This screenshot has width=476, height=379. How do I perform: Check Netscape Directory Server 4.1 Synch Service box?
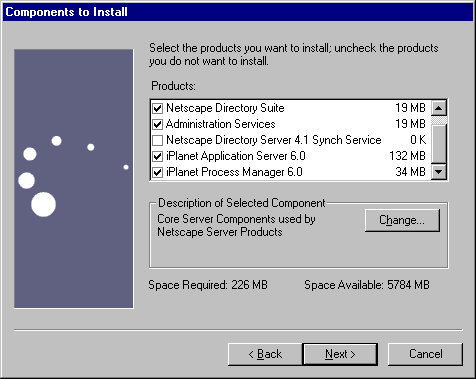(x=157, y=140)
